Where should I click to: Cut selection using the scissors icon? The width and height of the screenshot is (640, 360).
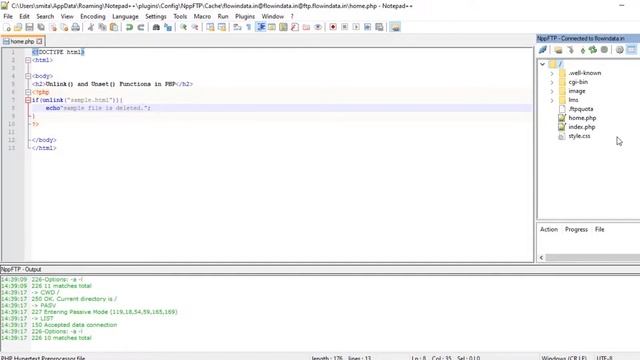tap(91, 27)
